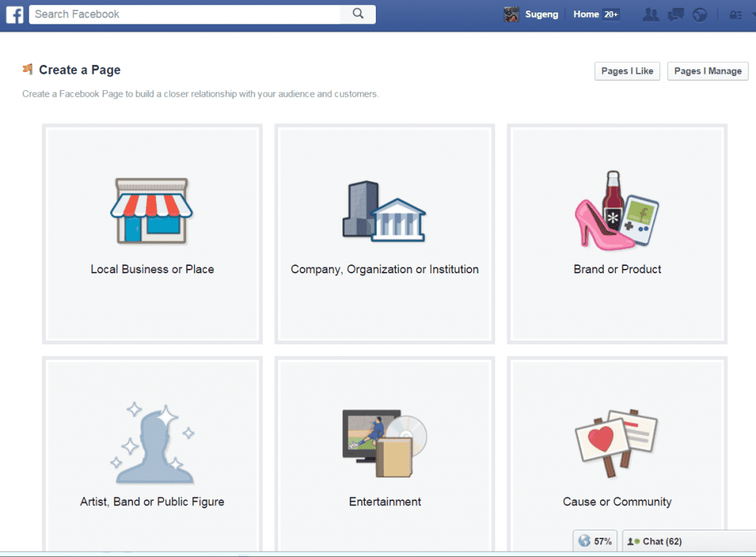Choose Artist, Band or Public Figure label

click(152, 502)
